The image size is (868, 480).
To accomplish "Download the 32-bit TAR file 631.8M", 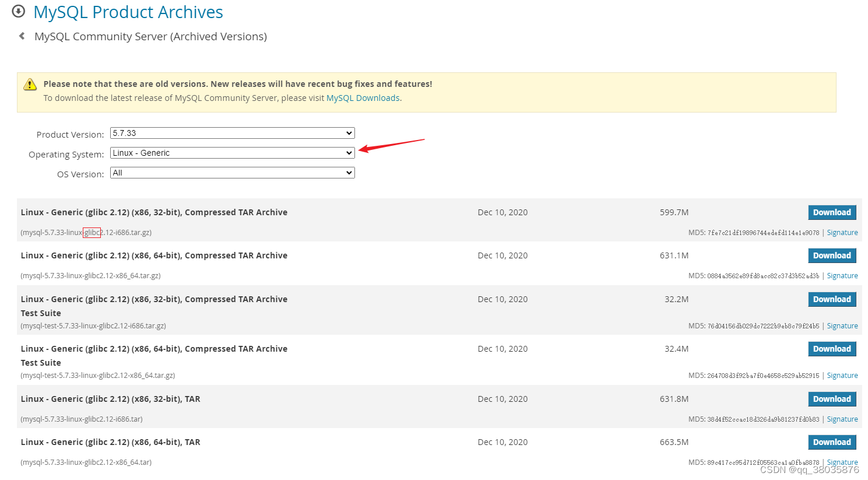I will click(x=831, y=399).
